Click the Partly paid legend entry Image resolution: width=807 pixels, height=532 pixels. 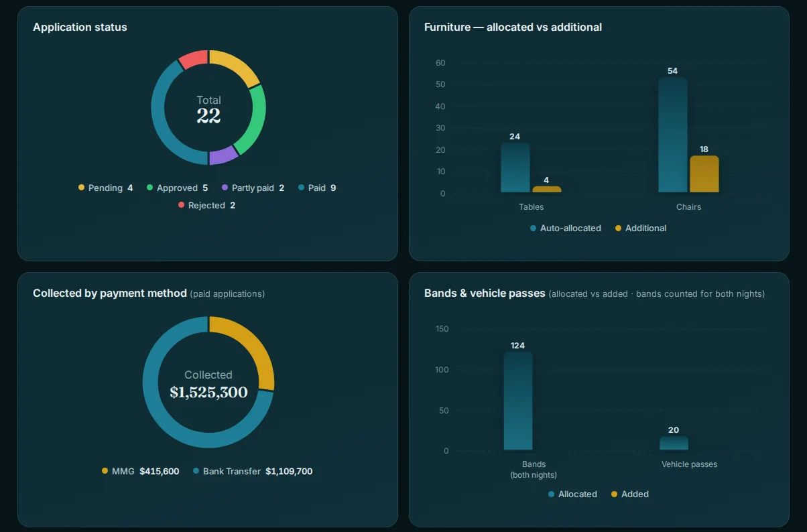[x=253, y=188]
